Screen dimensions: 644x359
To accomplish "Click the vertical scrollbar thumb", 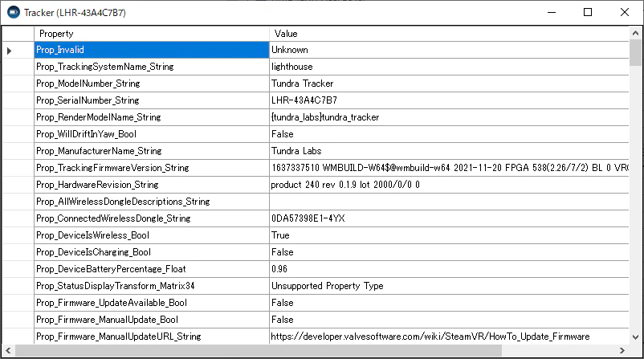I will 635,52.
